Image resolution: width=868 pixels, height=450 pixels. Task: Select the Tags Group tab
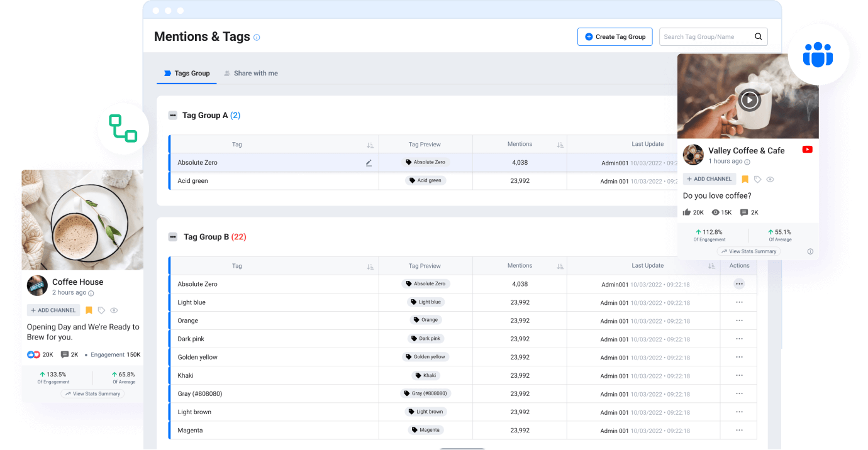[186, 73]
